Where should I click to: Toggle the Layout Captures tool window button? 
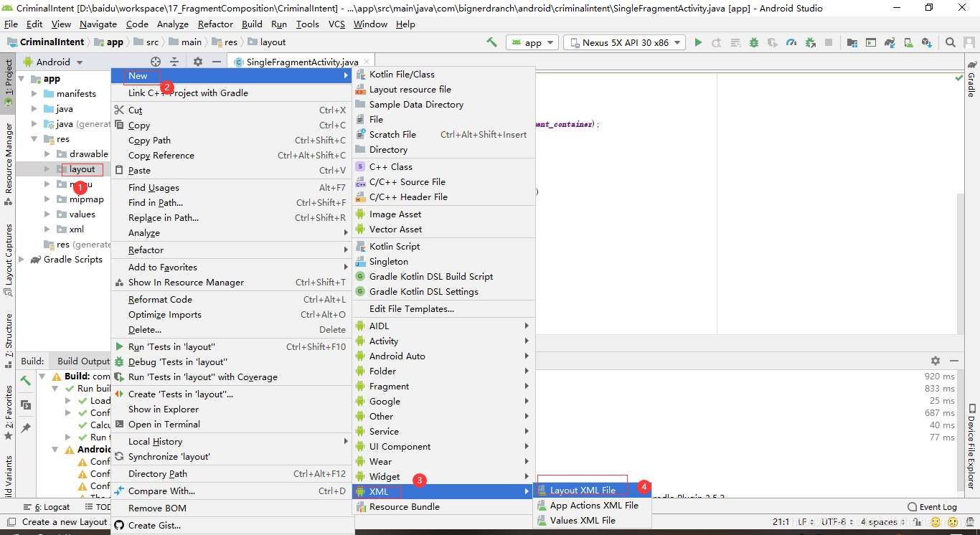8,260
